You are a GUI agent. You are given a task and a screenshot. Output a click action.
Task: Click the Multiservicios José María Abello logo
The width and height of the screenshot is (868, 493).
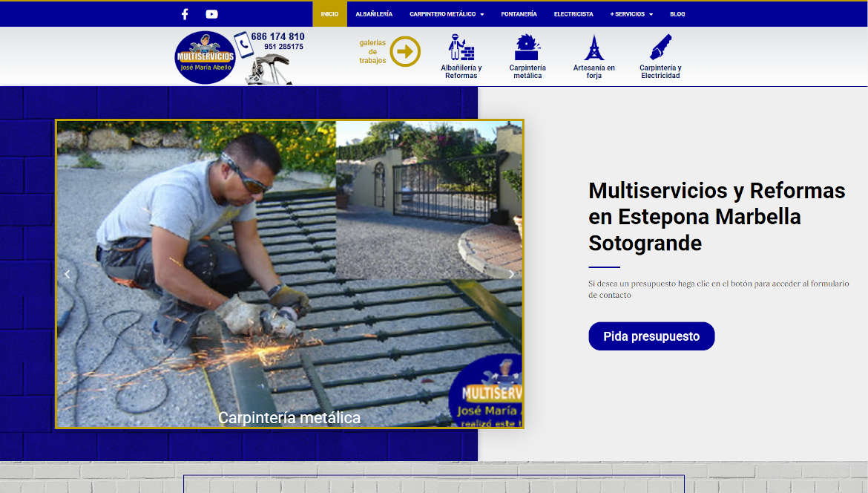(205, 58)
